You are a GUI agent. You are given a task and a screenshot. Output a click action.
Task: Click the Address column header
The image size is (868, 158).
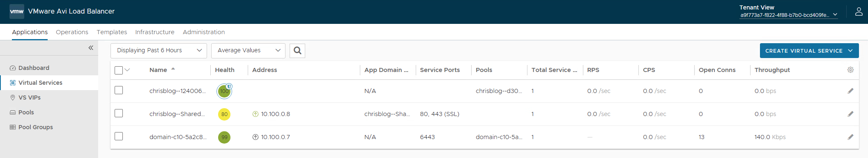click(265, 70)
